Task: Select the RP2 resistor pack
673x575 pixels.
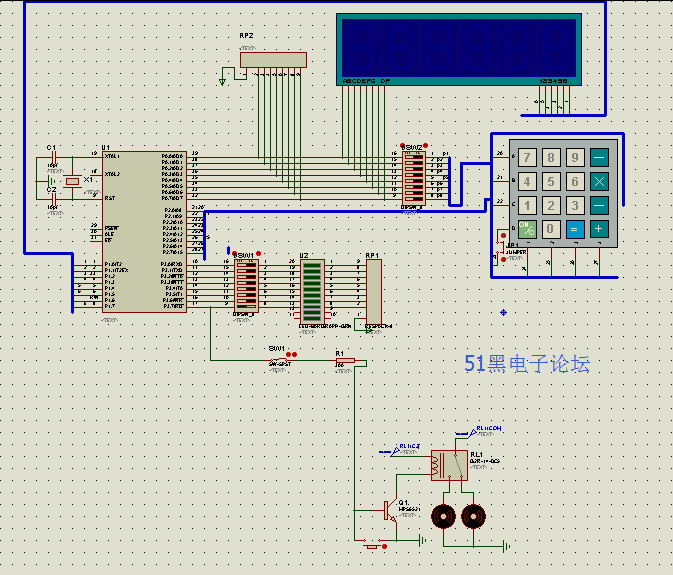Action: (273, 60)
